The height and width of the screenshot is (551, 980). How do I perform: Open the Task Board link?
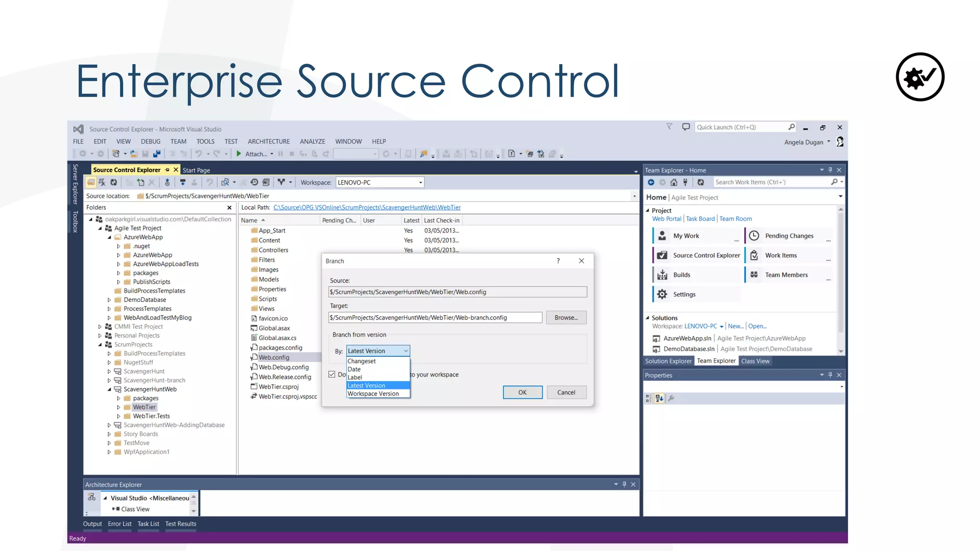[x=700, y=219]
